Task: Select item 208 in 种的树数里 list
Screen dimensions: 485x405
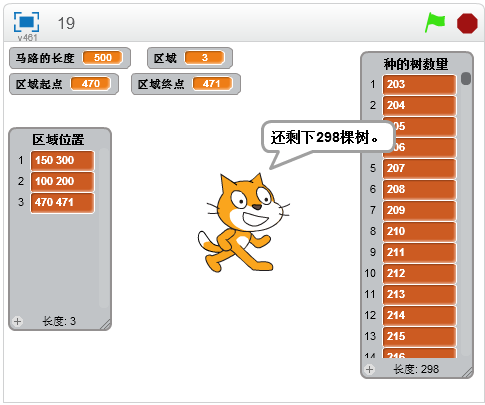Action: tap(419, 189)
